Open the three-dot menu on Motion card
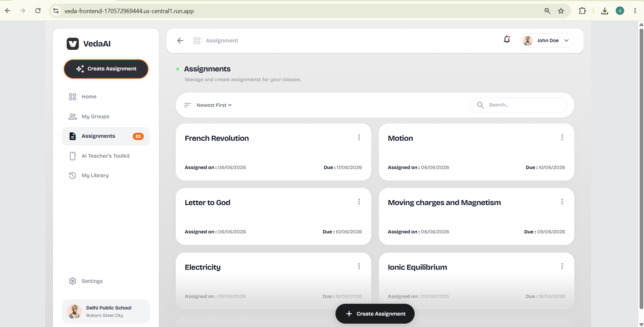This screenshot has width=644, height=327. [x=562, y=137]
